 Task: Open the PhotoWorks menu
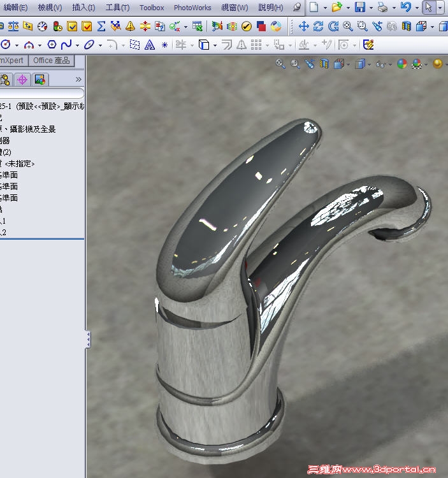192,7
